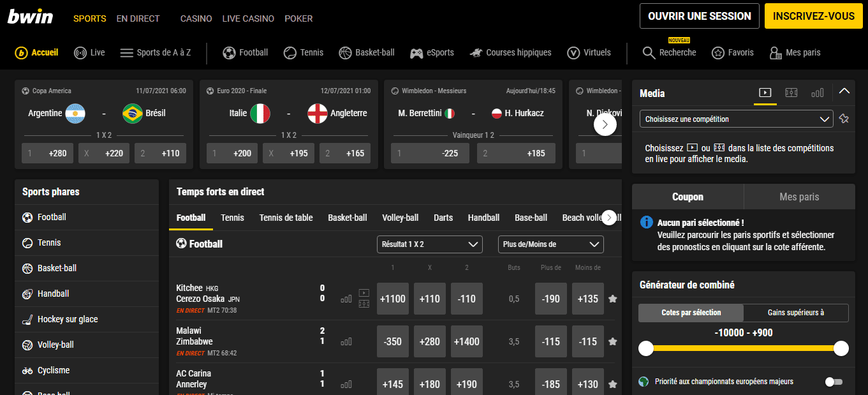This screenshot has width=868, height=395.
Task: Toggle priorité aux championnats européens majeurs
Action: pos(834,382)
